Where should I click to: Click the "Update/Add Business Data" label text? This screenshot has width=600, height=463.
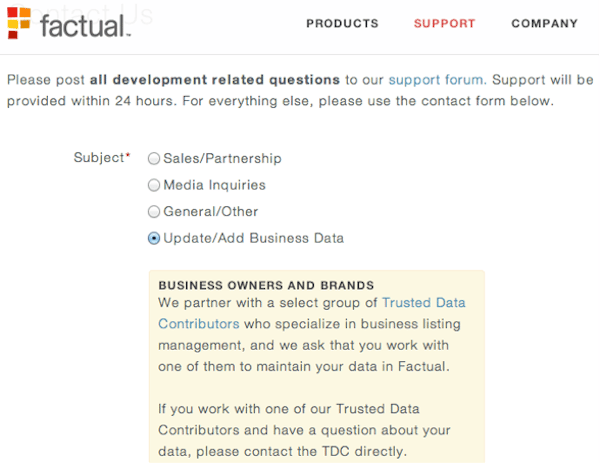click(253, 238)
